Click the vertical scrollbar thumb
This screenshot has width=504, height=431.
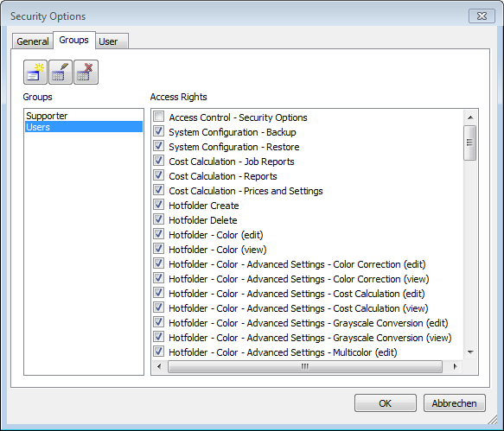pyautogui.click(x=470, y=143)
